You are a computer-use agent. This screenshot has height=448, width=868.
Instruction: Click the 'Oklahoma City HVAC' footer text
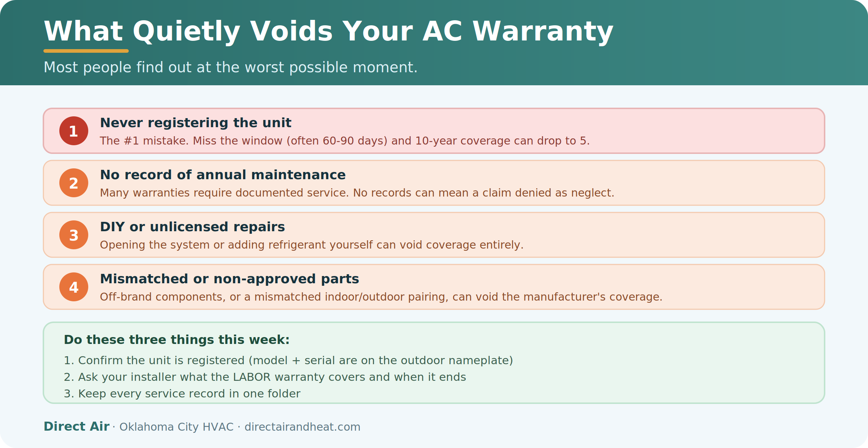[x=176, y=427]
